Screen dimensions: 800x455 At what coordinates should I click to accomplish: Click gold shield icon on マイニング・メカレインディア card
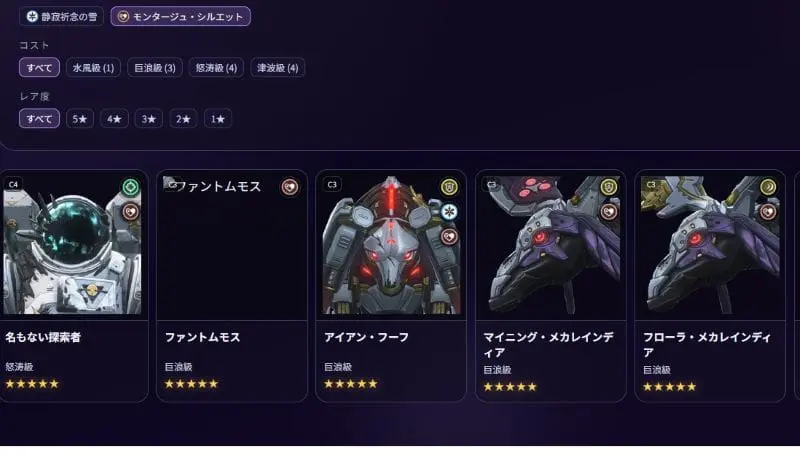(608, 187)
